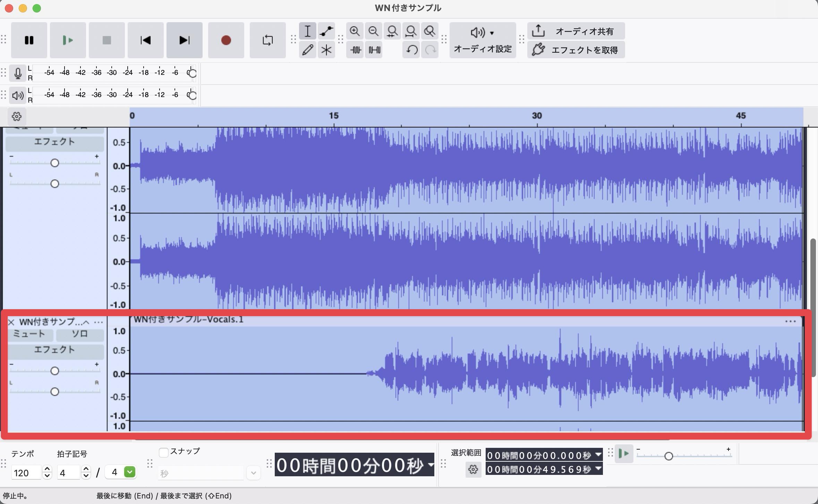This screenshot has width=818, height=504.
Task: Toggle the Loop playback button
Action: (x=267, y=40)
